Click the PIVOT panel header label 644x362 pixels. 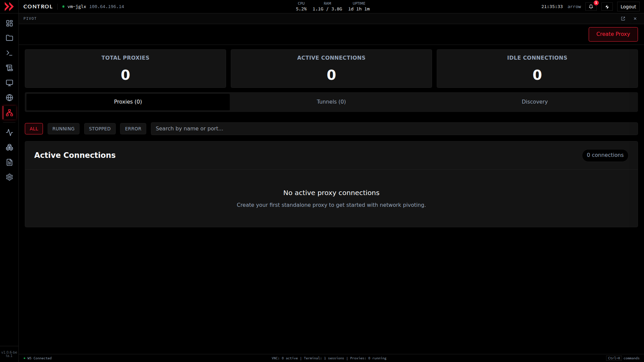point(30,18)
